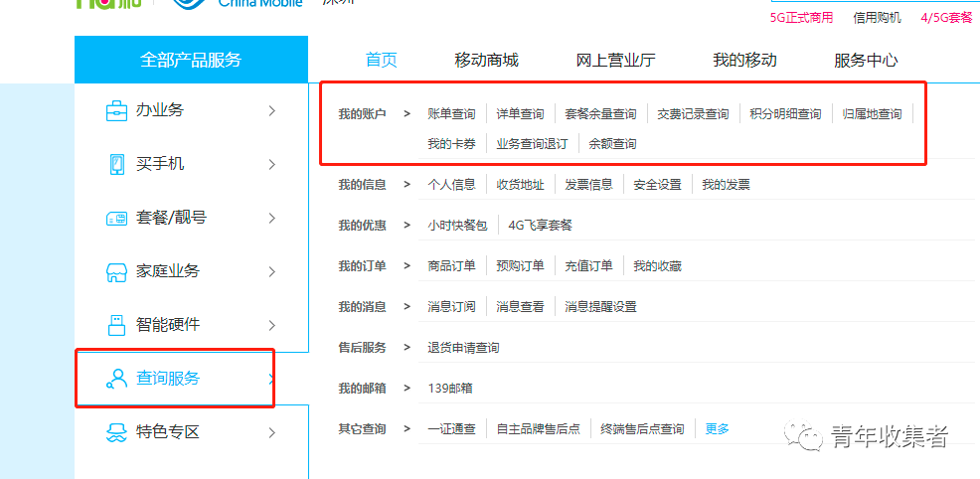
Task: Open 我的卡券 link
Action: pos(452,144)
